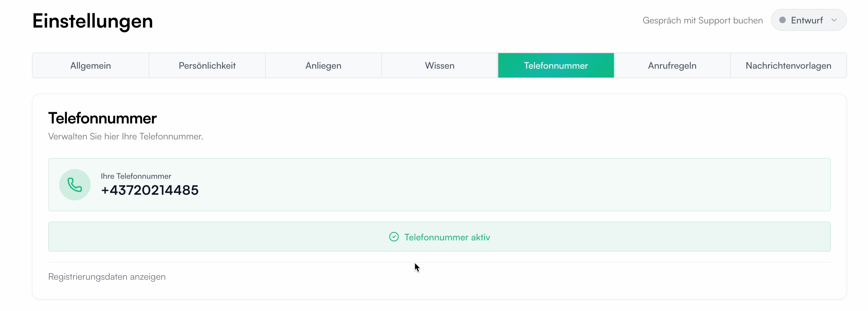
Task: Select the Wissen tab
Action: (x=440, y=65)
